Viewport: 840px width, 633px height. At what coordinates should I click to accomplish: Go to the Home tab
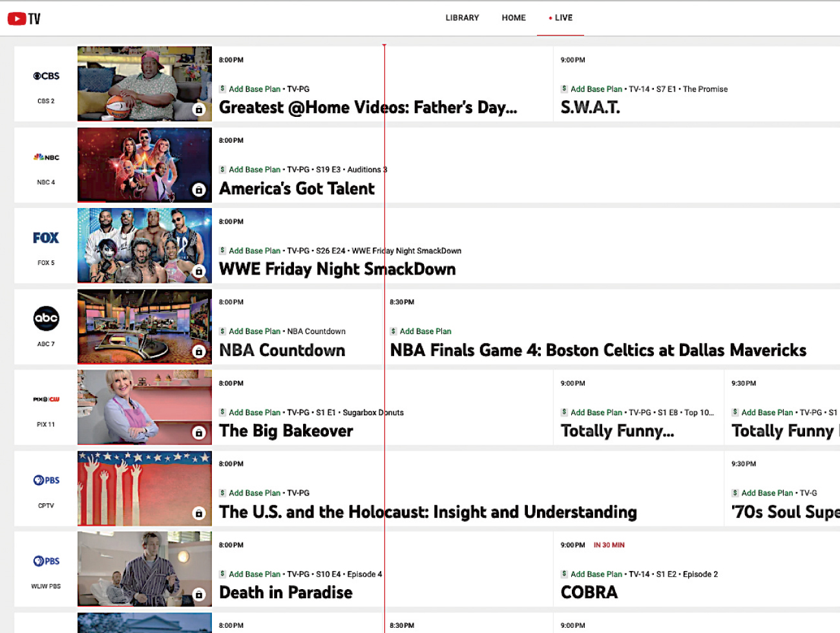[514, 18]
